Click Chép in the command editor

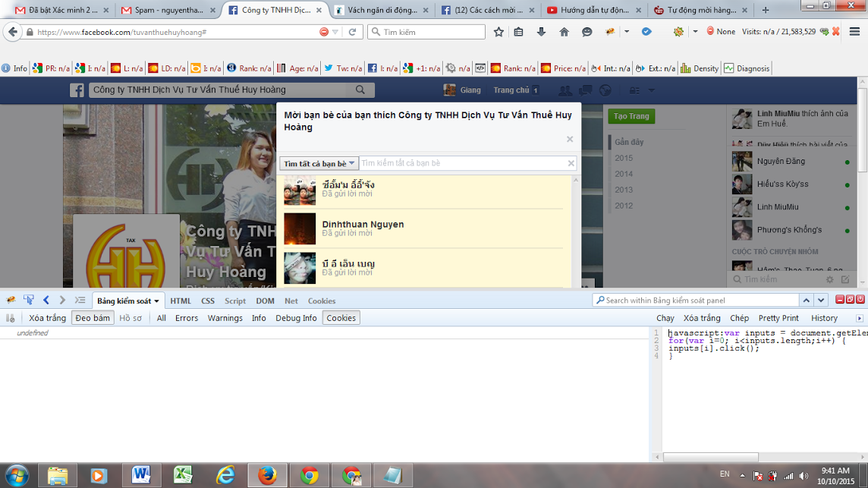coord(739,318)
